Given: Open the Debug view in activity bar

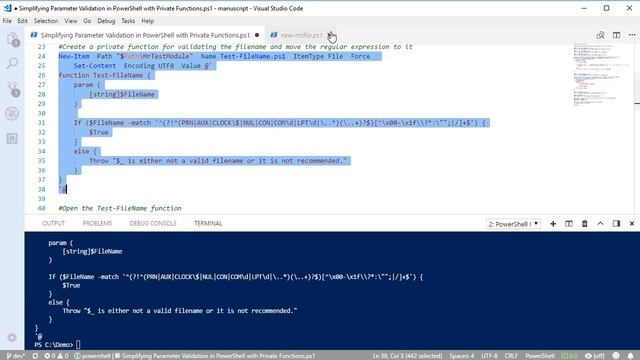Looking at the screenshot, I should coord(12,113).
